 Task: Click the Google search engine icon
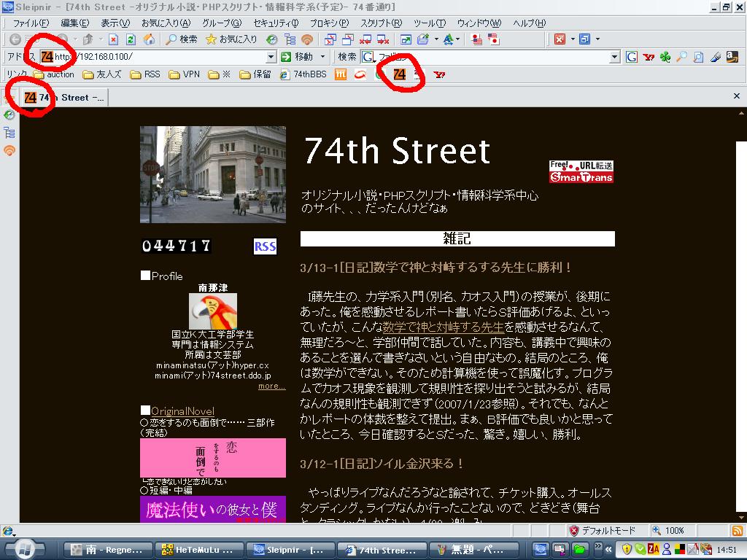pos(631,57)
